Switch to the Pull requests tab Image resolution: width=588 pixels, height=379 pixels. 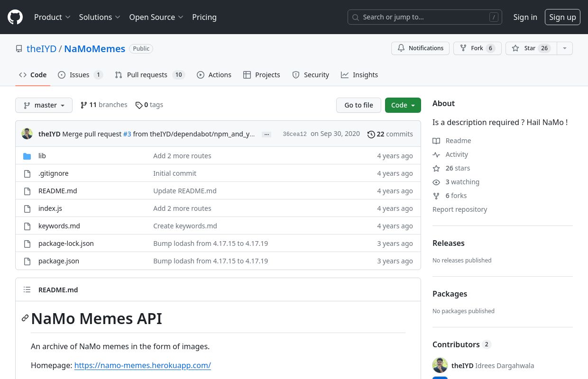(x=149, y=75)
